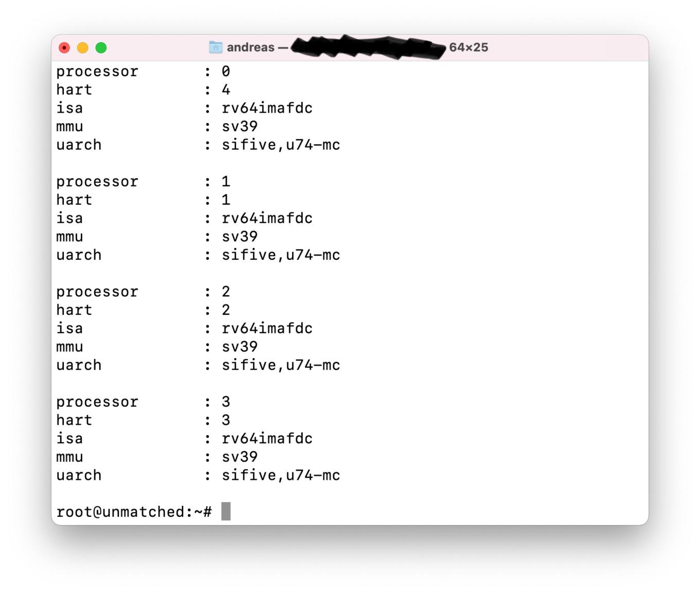Minimize the terminal using yellow button

click(82, 48)
